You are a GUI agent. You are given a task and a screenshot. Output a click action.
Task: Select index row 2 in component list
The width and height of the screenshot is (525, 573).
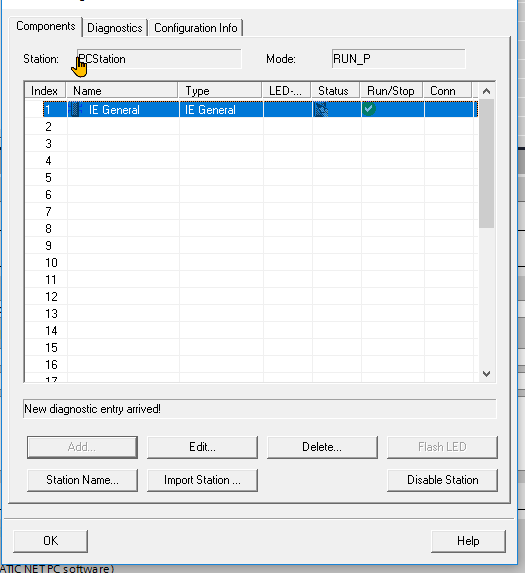pos(251,127)
